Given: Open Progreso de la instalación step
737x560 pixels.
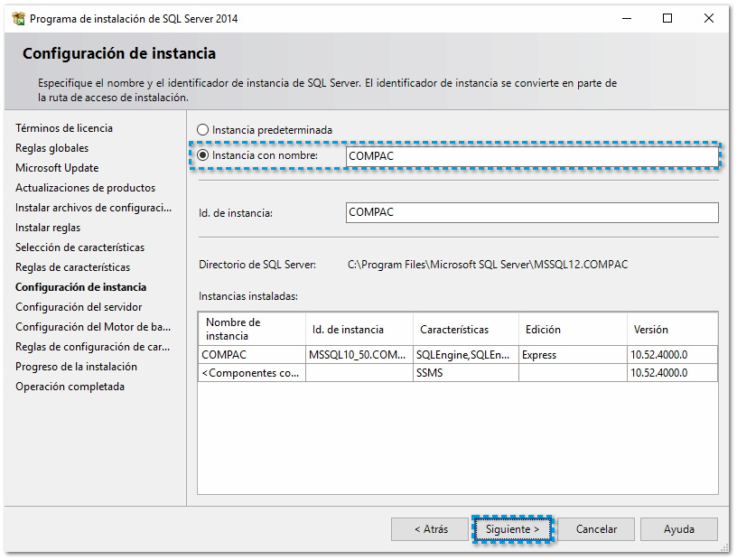Looking at the screenshot, I should pos(76,367).
